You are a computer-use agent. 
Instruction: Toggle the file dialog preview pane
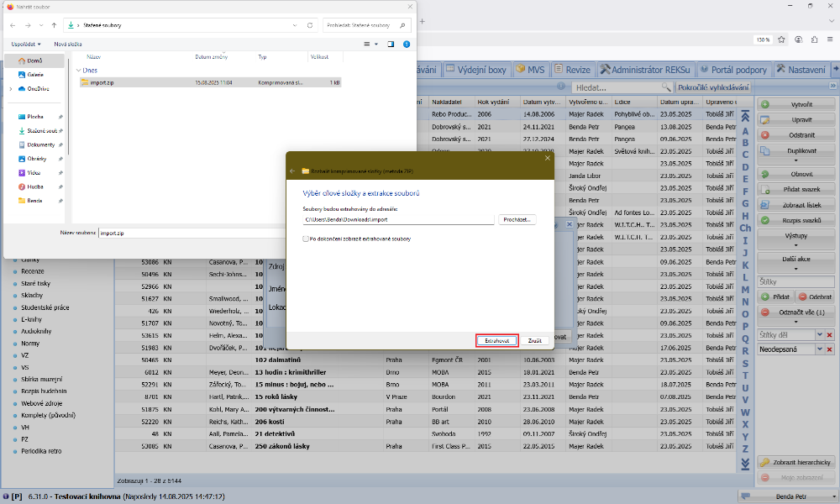pyautogui.click(x=391, y=44)
